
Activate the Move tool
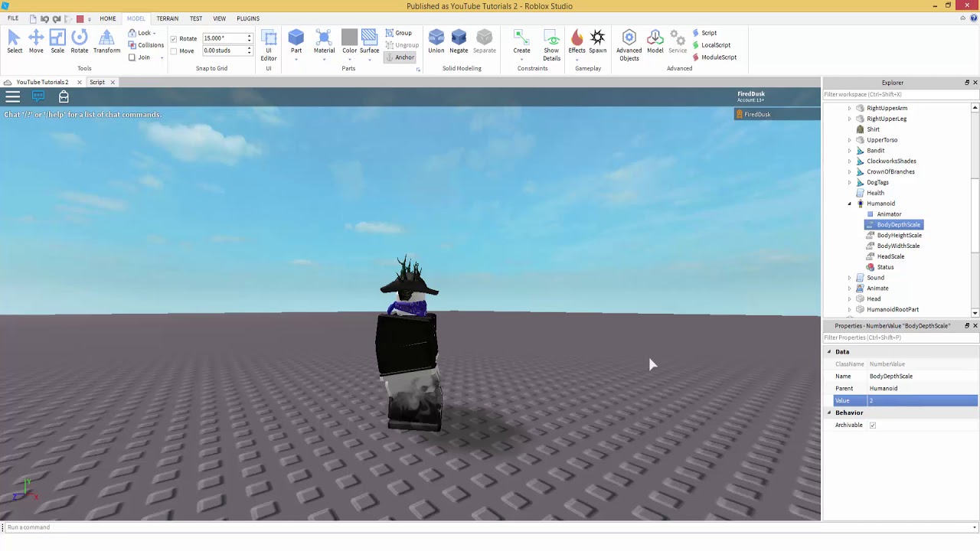click(x=36, y=42)
